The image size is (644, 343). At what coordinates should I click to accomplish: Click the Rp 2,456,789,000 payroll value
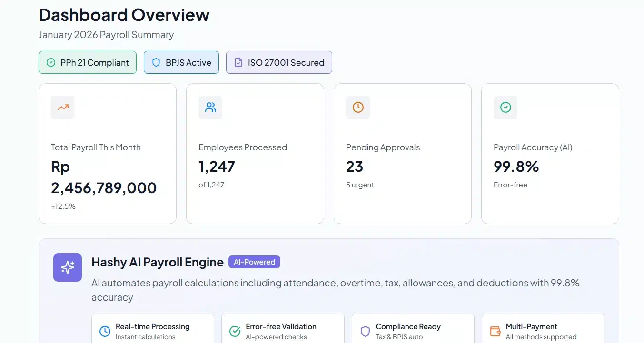[x=104, y=177]
